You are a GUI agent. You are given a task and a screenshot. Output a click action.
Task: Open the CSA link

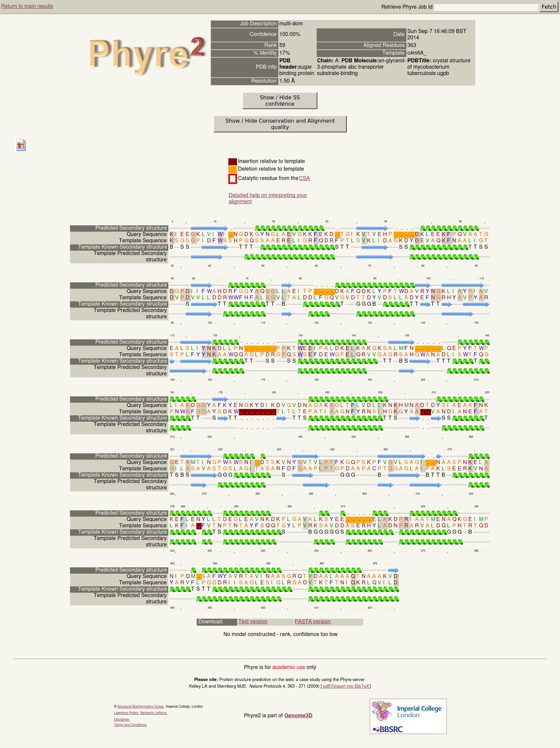click(304, 178)
